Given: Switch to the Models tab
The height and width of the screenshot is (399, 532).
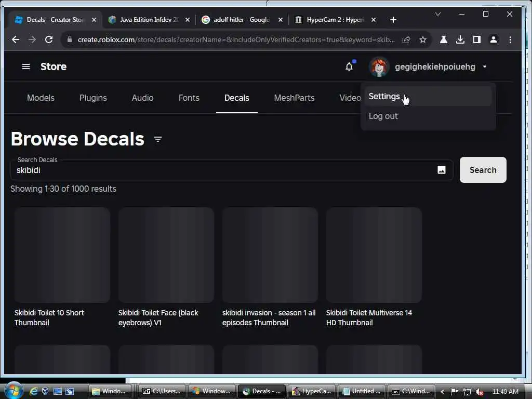Looking at the screenshot, I should [x=41, y=98].
